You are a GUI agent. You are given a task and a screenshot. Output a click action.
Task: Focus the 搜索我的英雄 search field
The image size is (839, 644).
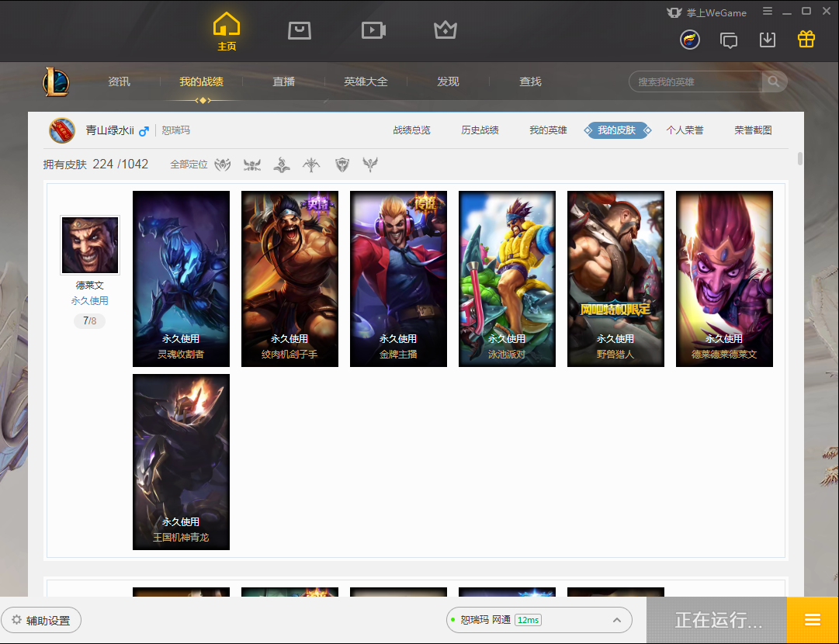coord(695,81)
